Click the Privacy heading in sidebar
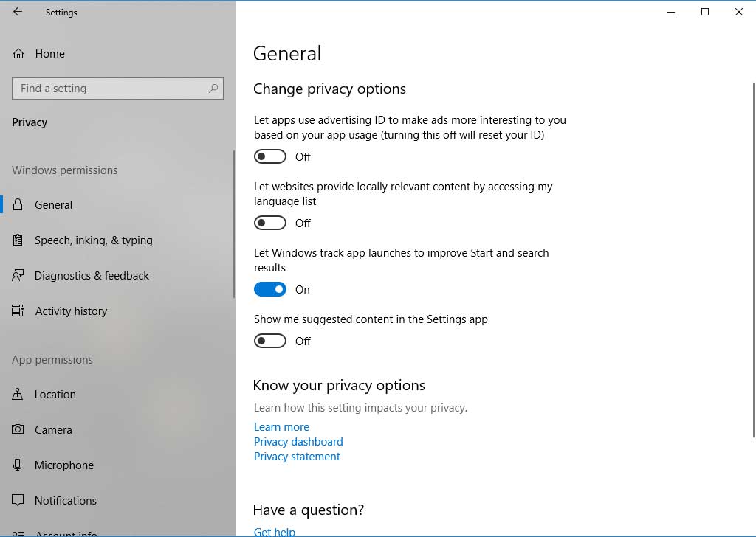 pos(30,122)
